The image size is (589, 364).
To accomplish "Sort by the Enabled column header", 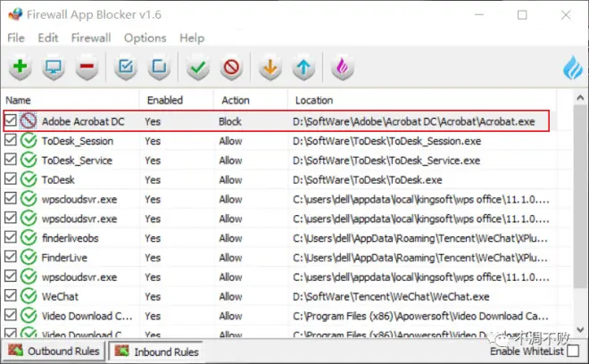I will [x=176, y=100].
